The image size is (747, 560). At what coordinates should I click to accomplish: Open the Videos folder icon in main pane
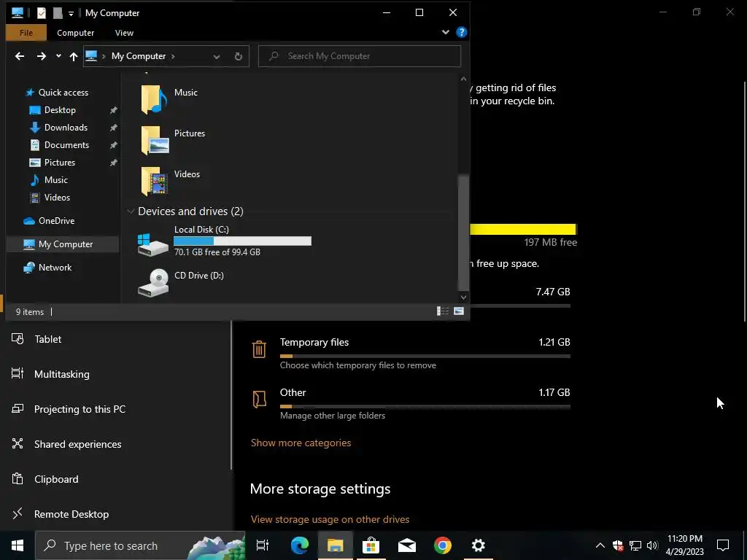pyautogui.click(x=155, y=181)
